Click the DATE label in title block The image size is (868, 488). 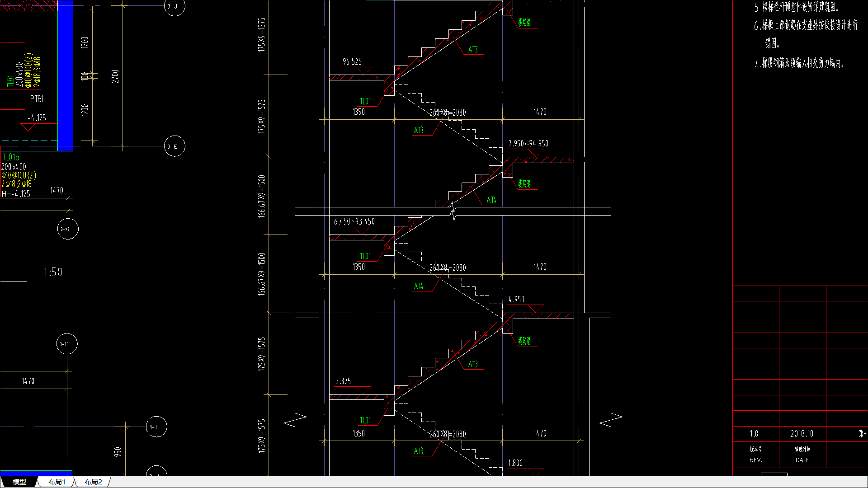[802, 460]
